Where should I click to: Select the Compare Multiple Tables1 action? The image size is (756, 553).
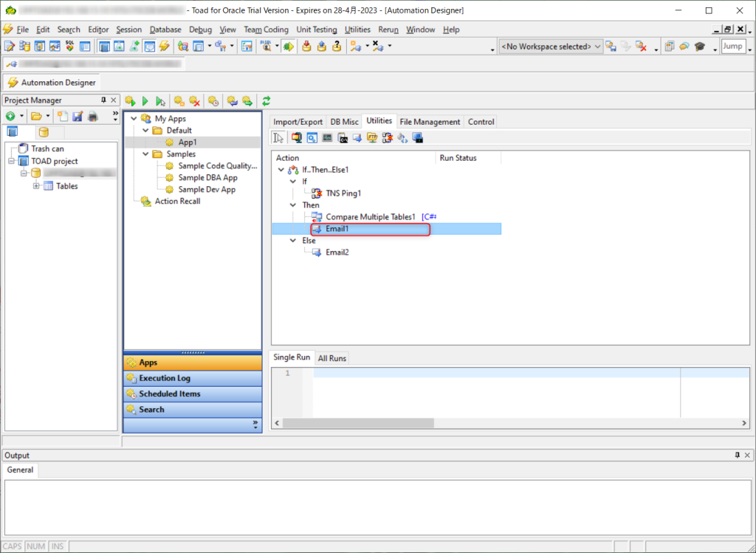[371, 217]
